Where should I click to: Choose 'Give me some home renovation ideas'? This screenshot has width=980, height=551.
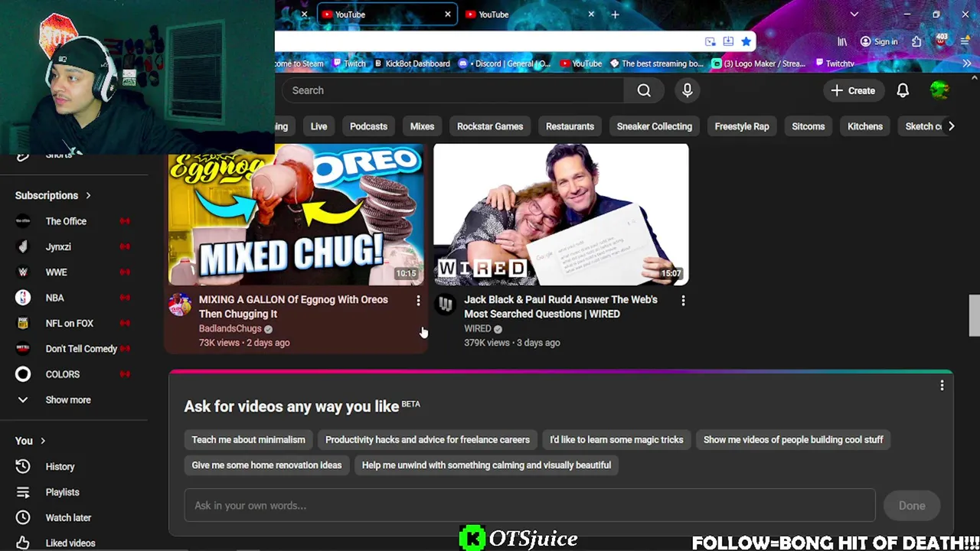[x=266, y=465]
